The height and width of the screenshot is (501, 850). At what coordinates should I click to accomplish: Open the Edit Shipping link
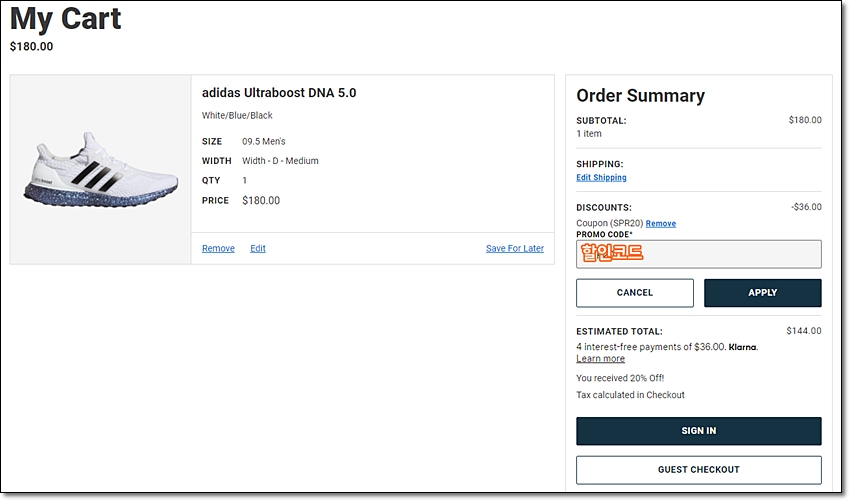click(x=601, y=177)
